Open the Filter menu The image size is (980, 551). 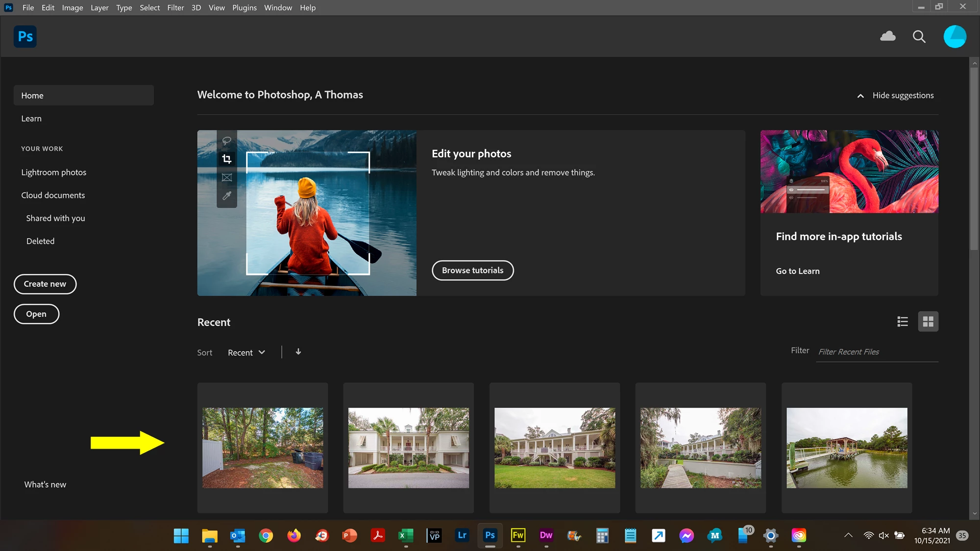click(x=175, y=7)
